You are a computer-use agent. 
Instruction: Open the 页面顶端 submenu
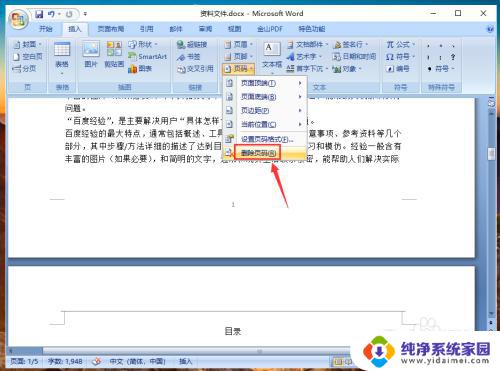point(265,83)
